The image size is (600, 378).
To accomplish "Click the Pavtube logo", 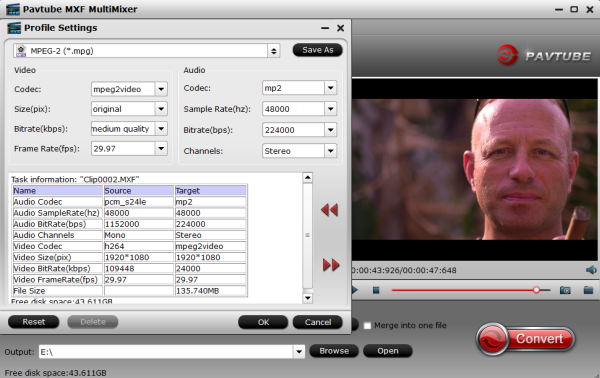I will click(x=544, y=55).
